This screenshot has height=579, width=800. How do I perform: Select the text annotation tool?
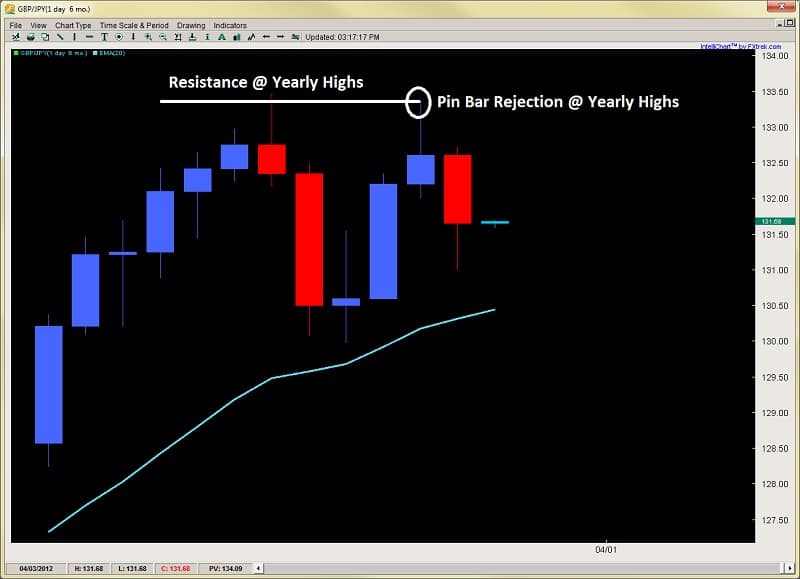coord(104,37)
